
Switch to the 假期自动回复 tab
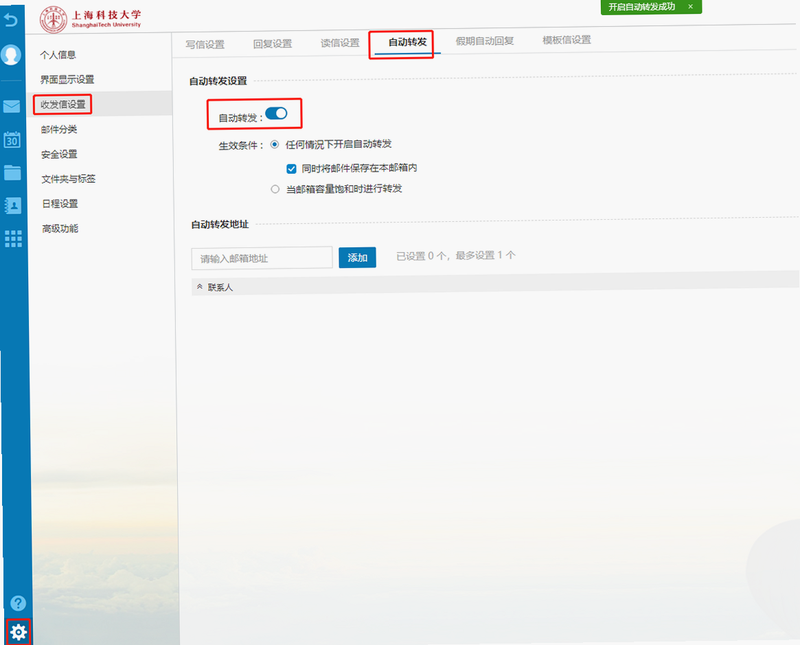click(485, 41)
